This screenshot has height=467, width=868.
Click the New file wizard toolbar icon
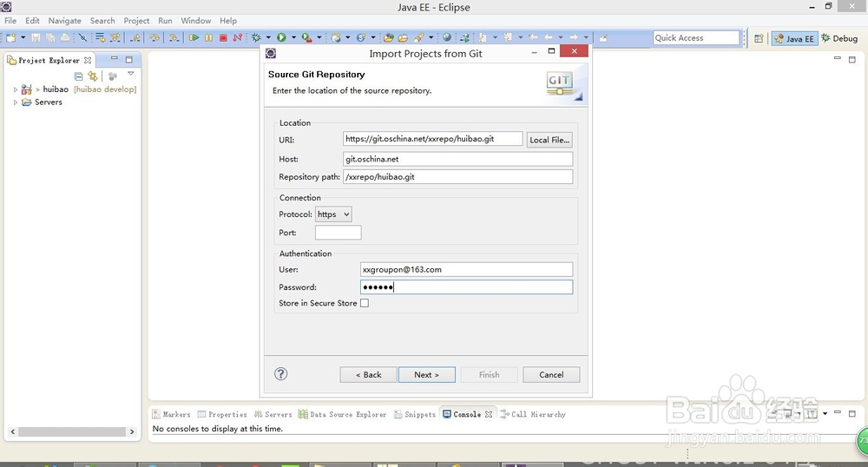point(10,37)
